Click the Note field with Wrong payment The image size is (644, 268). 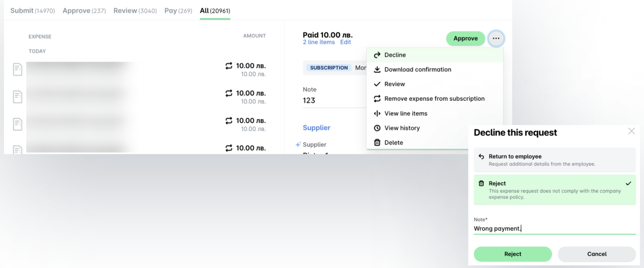coord(555,228)
